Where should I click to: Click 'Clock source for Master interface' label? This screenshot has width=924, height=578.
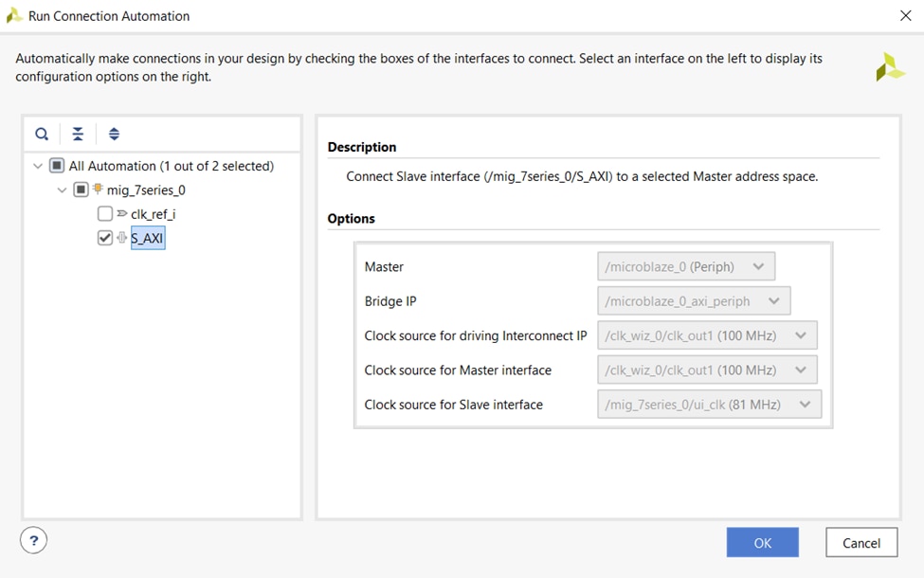click(458, 370)
